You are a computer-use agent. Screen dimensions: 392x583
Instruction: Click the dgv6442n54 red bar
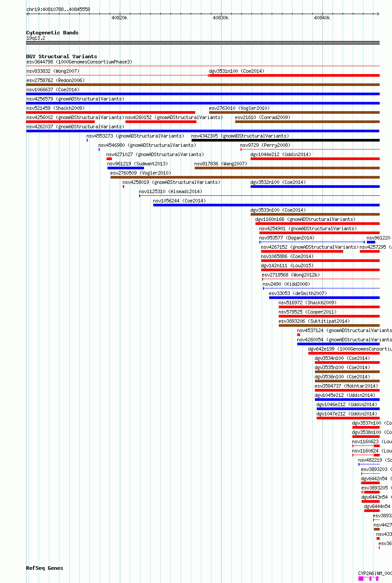[x=370, y=483]
